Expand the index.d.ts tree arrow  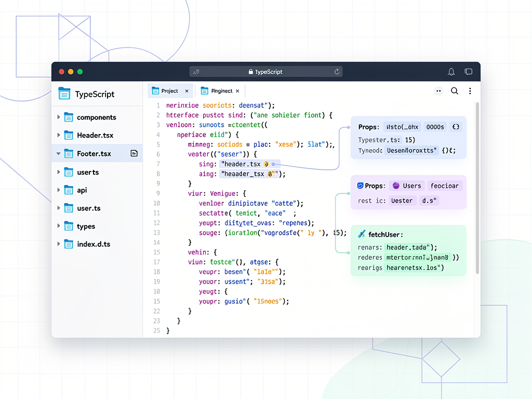point(58,244)
